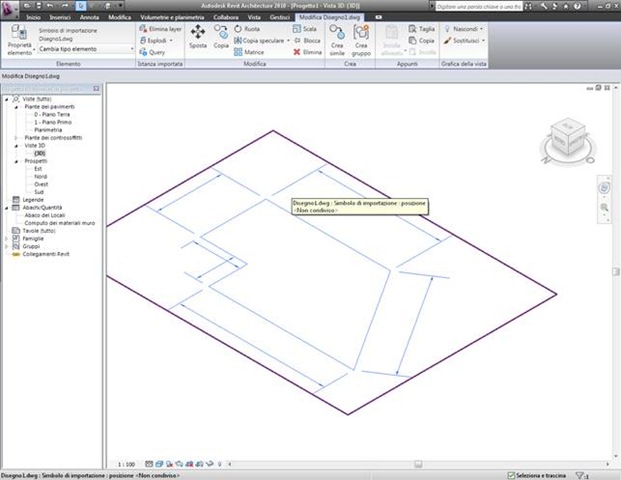Select the Matrice array tool
The image size is (621, 480).
click(x=249, y=52)
